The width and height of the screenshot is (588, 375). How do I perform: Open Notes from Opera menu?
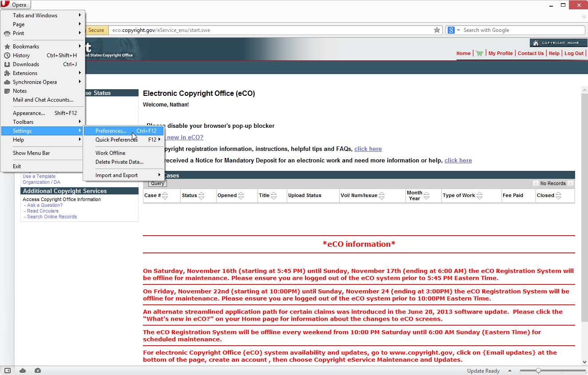click(43, 91)
